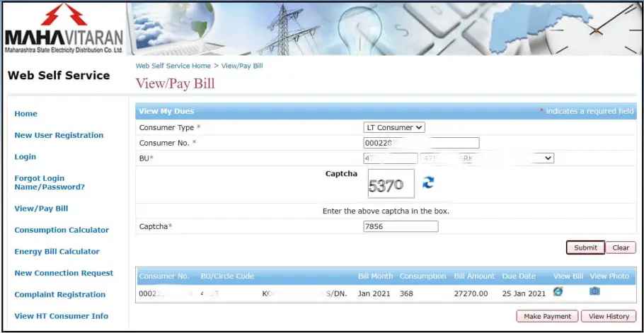644x333 pixels.
Task: Click the Captcha entry field
Action: coord(401,226)
